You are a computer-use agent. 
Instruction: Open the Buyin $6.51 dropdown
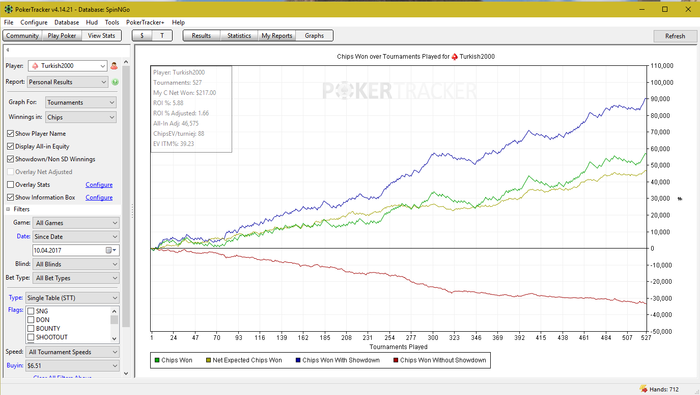[72, 366]
